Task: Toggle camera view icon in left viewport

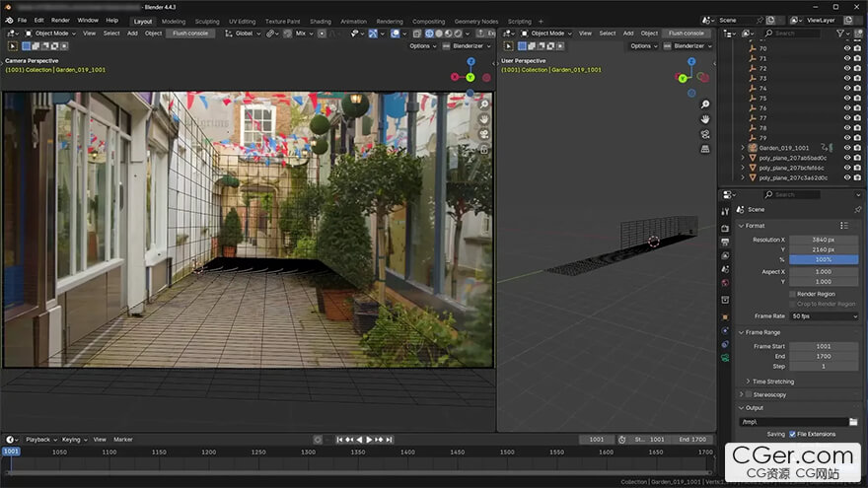Action: point(484,134)
